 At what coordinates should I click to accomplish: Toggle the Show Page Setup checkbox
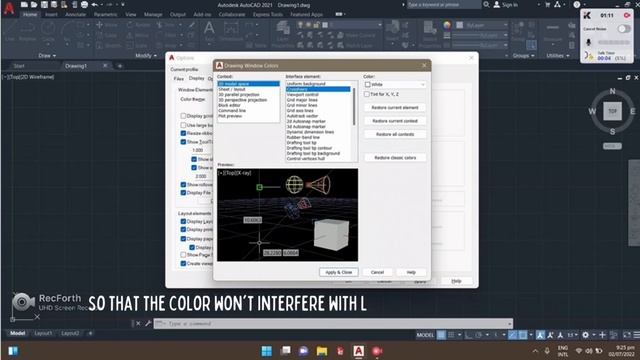[183, 255]
